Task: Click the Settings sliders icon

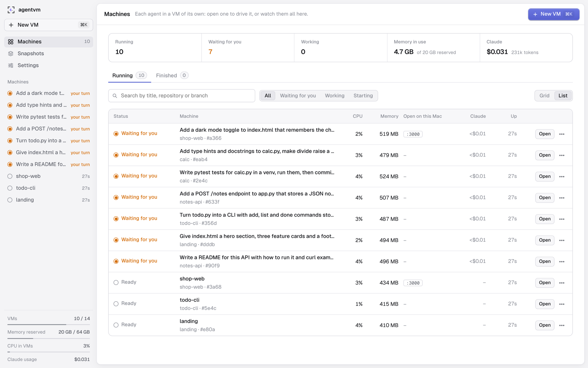Action: point(11,65)
